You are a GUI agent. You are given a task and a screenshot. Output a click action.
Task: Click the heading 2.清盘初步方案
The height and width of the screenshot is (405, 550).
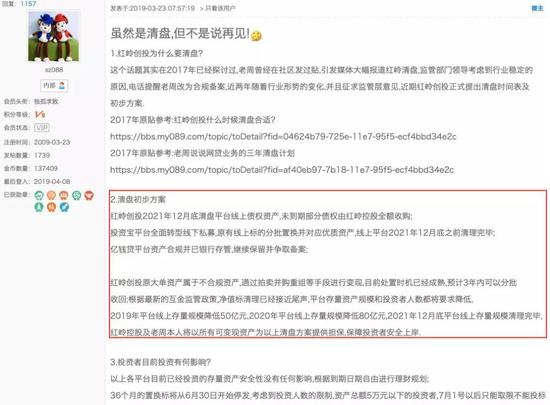tap(138, 200)
